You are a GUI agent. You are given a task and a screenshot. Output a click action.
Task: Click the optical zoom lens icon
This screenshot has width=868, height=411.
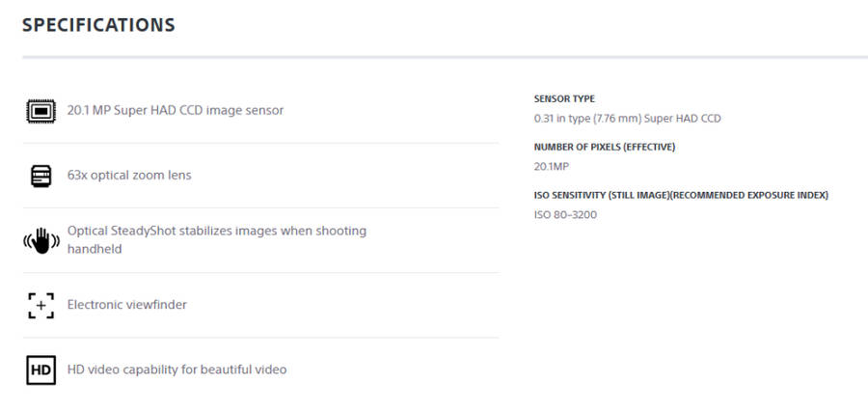click(x=40, y=176)
